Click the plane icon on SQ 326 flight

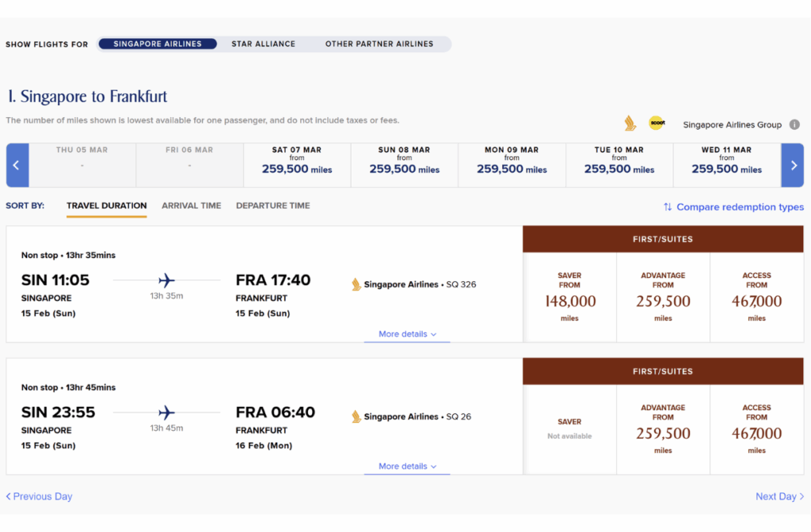pyautogui.click(x=166, y=280)
